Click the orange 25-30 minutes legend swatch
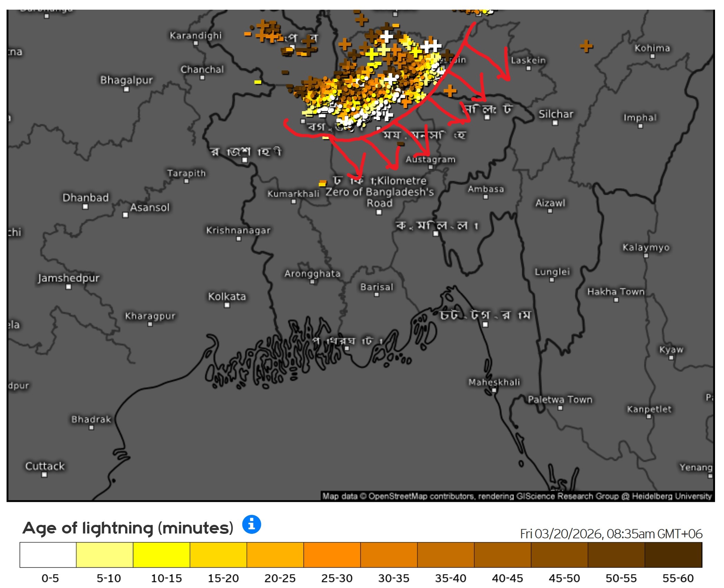 tap(332, 555)
